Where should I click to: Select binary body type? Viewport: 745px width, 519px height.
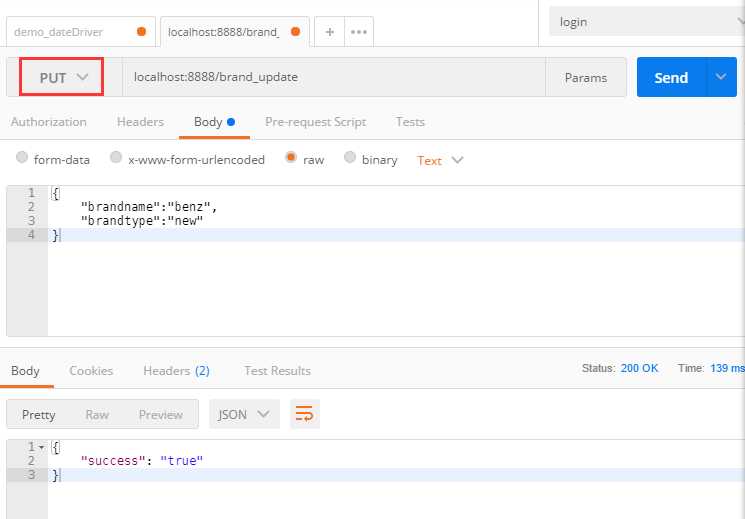click(350, 157)
